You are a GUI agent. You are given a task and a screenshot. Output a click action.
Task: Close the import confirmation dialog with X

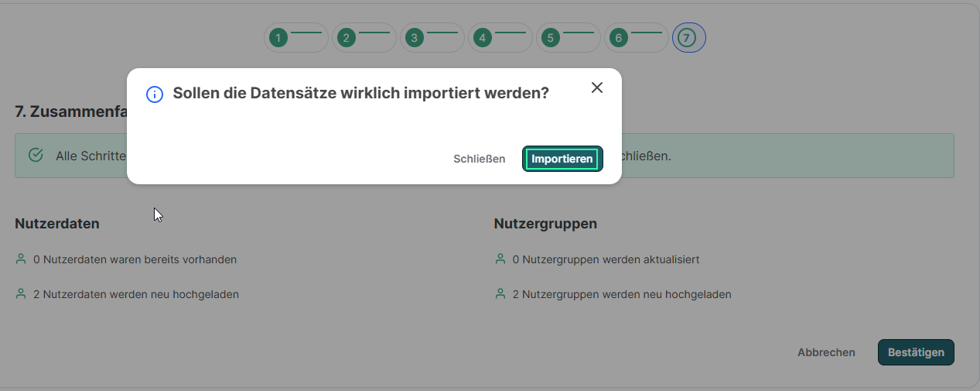596,87
